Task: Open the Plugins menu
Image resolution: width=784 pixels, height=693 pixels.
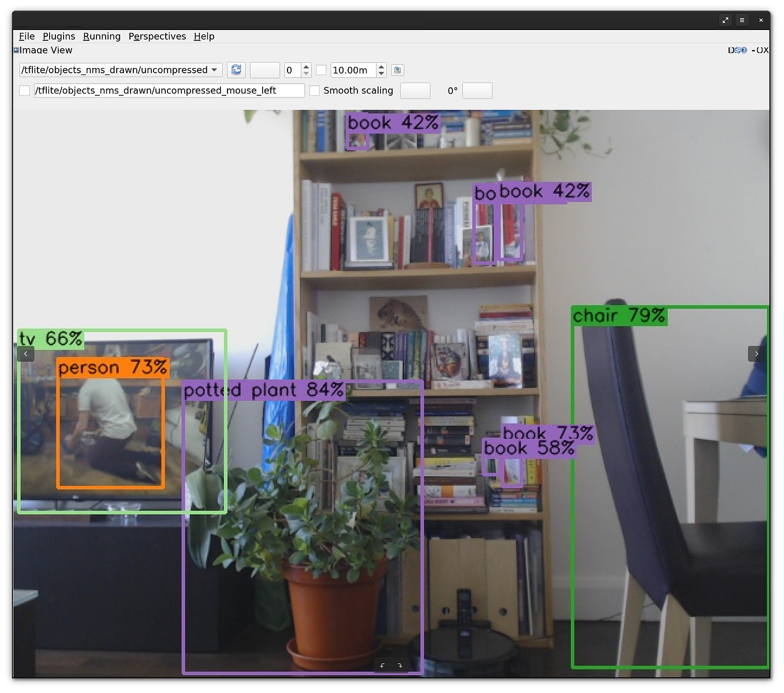Action: [58, 36]
